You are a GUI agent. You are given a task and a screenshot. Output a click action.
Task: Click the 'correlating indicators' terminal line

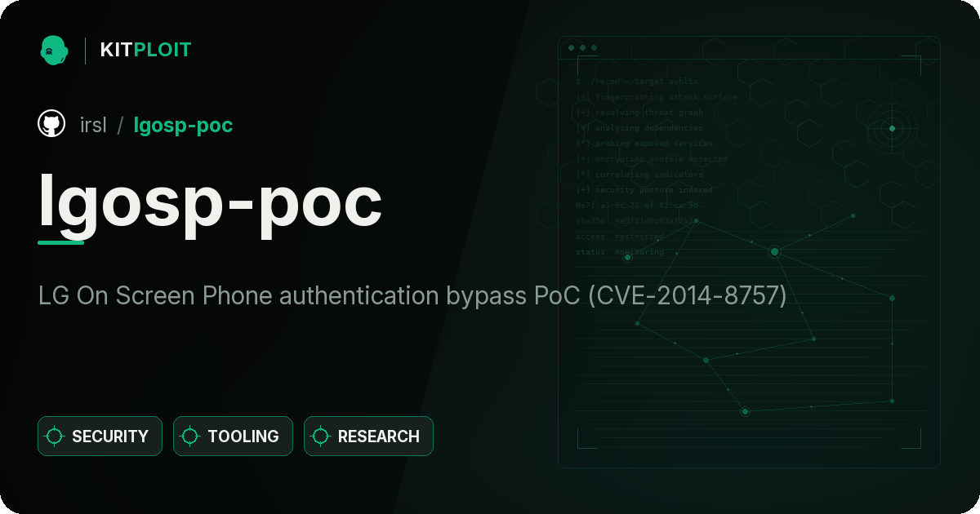[x=639, y=175]
